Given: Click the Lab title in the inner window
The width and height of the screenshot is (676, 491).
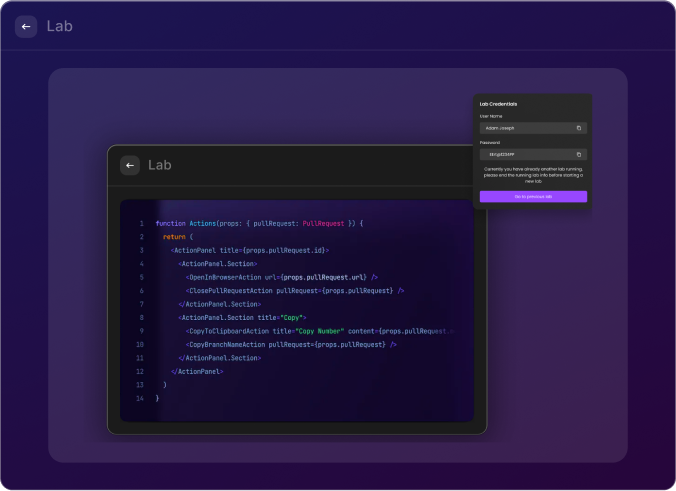Looking at the screenshot, I should click(161, 166).
